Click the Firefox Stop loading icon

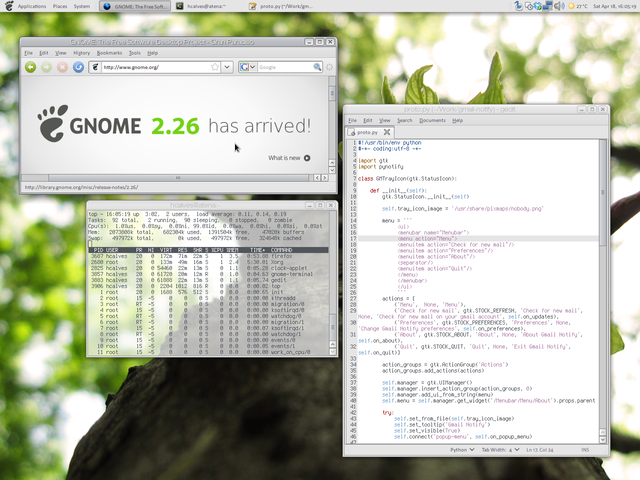[x=62, y=67]
